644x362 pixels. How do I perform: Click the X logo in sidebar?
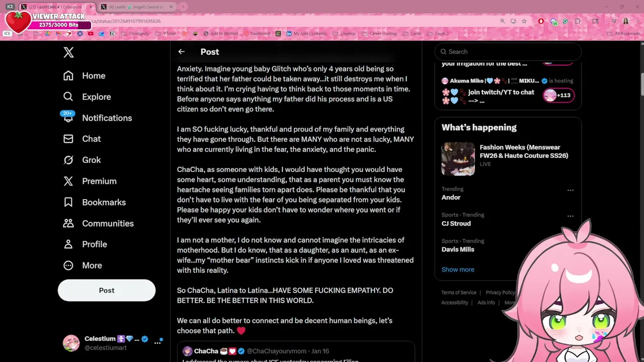click(x=69, y=52)
